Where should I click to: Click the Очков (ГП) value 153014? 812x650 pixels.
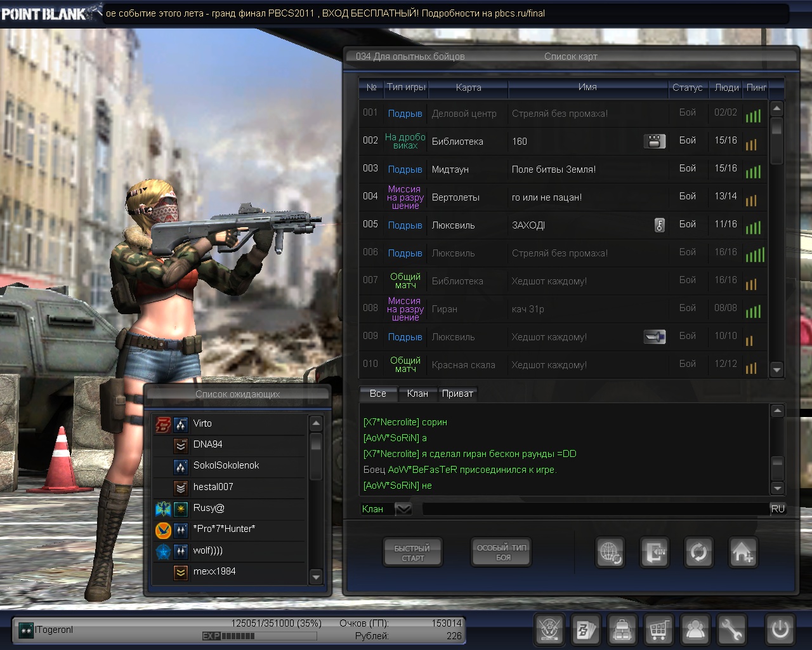point(447,623)
